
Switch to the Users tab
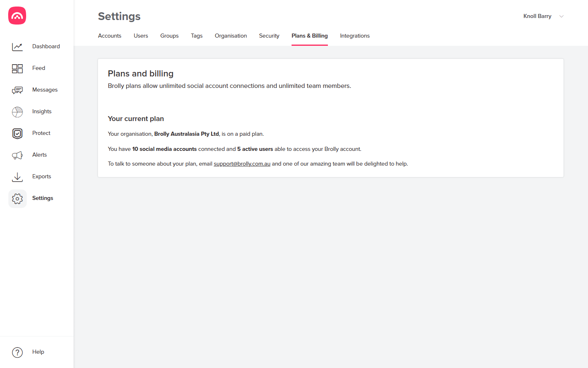click(141, 36)
